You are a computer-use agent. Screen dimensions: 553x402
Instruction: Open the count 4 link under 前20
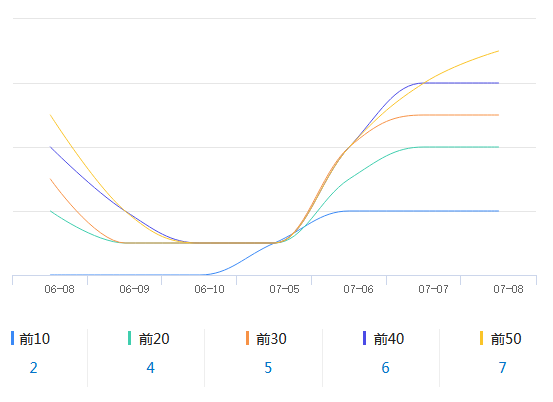point(151,368)
